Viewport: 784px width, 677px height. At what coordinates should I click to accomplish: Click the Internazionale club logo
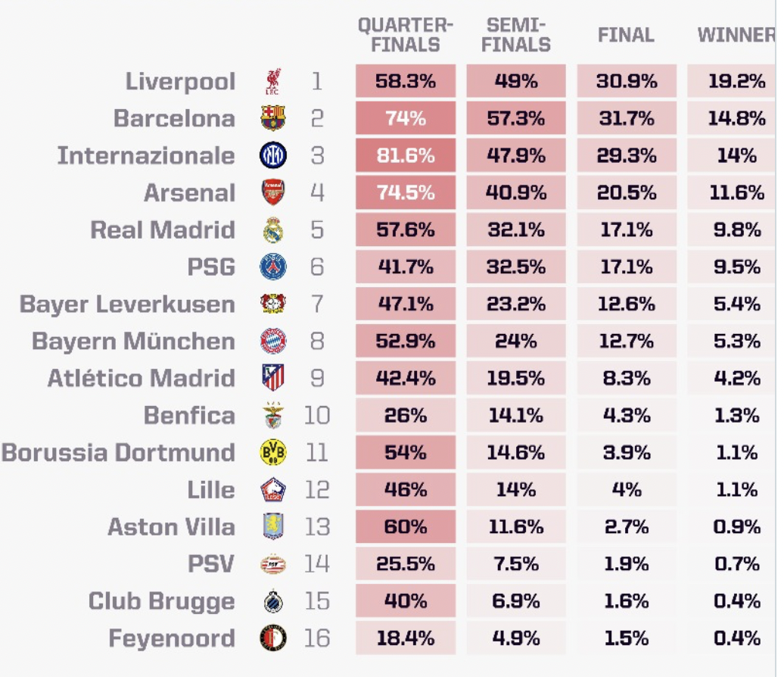click(x=272, y=155)
